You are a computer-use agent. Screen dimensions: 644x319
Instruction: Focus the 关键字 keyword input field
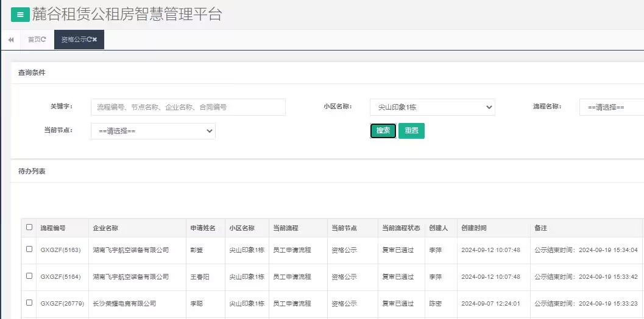click(x=188, y=107)
